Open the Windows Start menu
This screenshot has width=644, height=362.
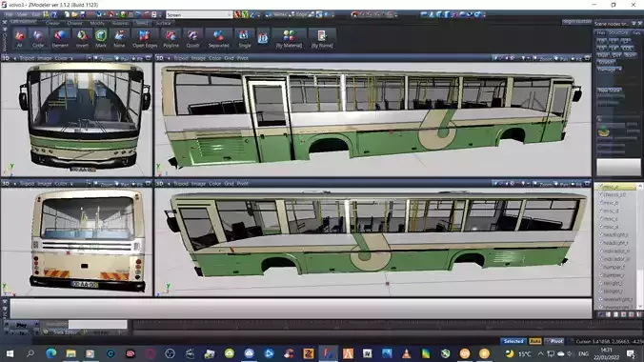tap(10, 353)
